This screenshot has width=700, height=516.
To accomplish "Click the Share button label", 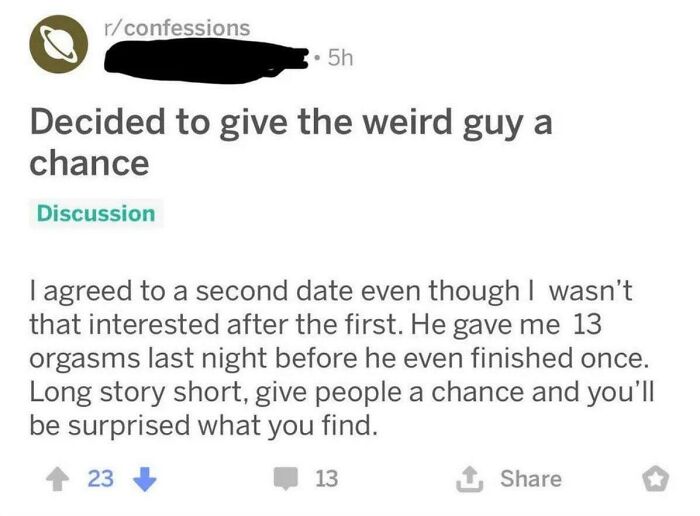I will (x=530, y=479).
